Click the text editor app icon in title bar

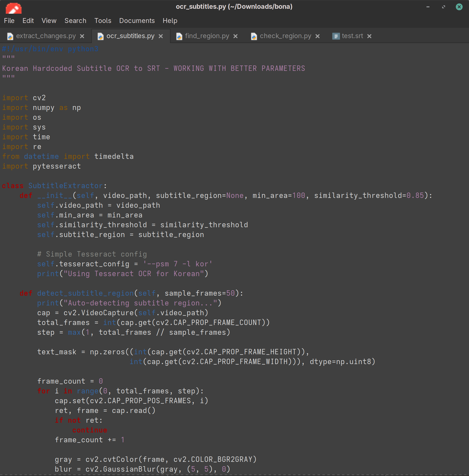(x=13, y=8)
